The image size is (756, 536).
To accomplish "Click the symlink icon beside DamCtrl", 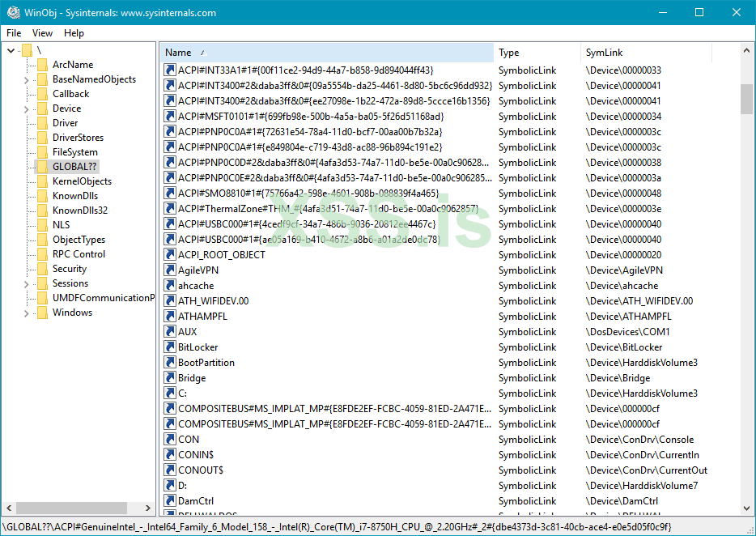I will pos(170,501).
